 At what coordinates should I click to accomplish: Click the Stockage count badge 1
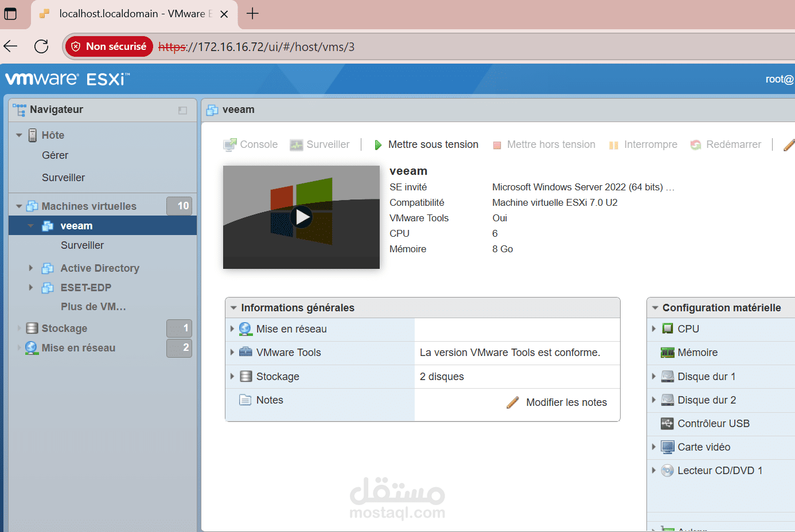(179, 328)
